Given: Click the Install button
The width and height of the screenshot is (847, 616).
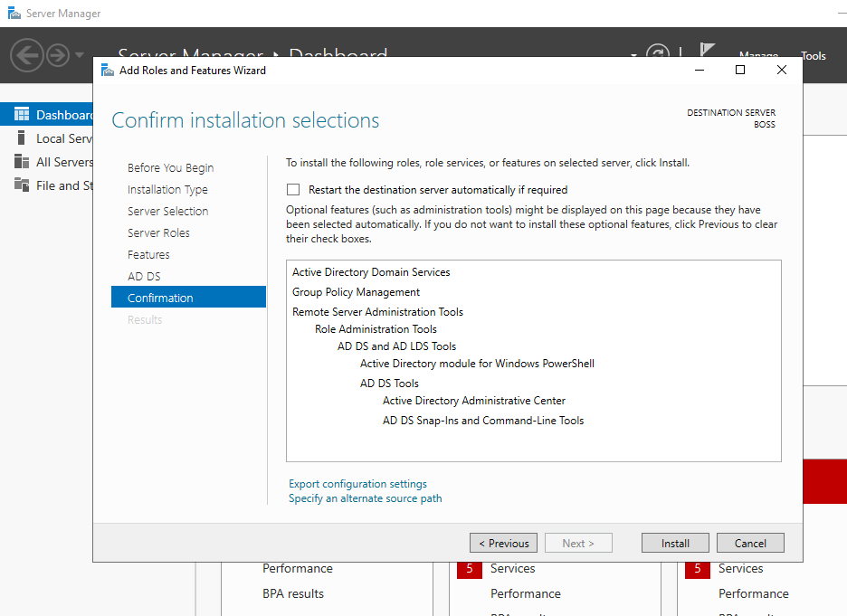Looking at the screenshot, I should click(675, 544).
